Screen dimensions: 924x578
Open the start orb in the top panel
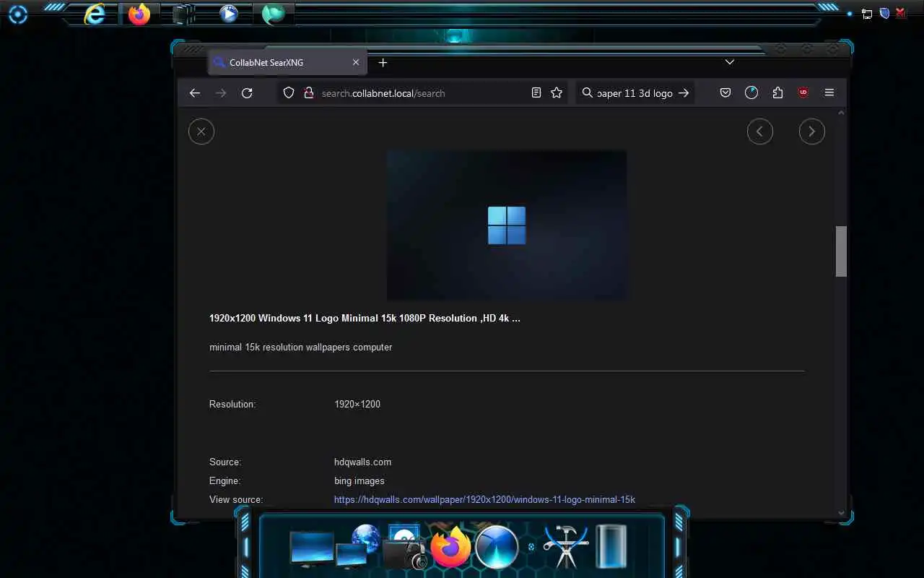point(18,14)
